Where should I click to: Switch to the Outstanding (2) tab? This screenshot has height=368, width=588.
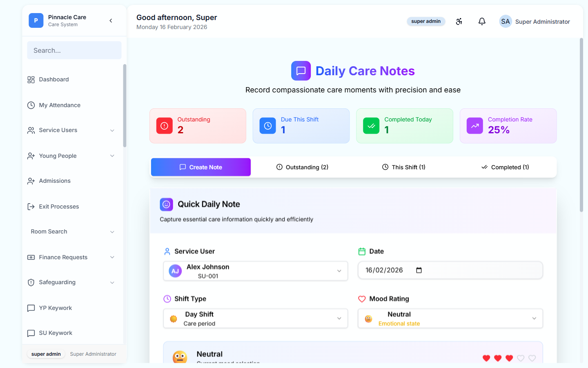pos(302,167)
